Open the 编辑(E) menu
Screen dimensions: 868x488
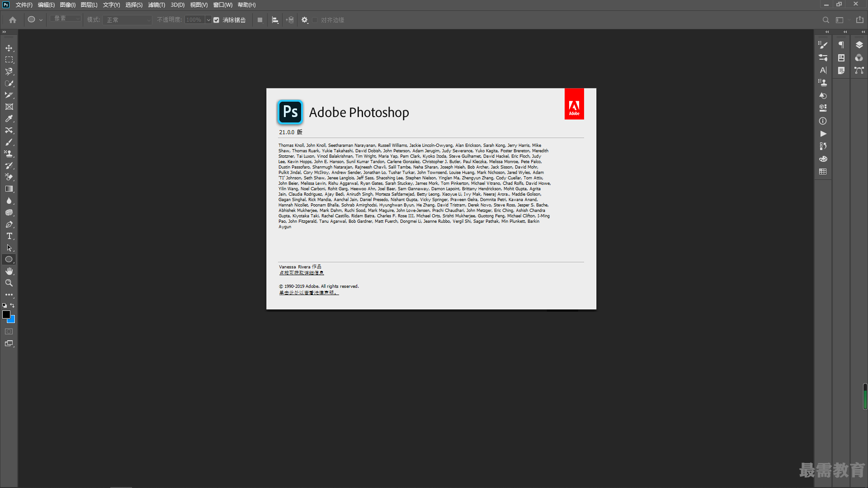click(46, 5)
